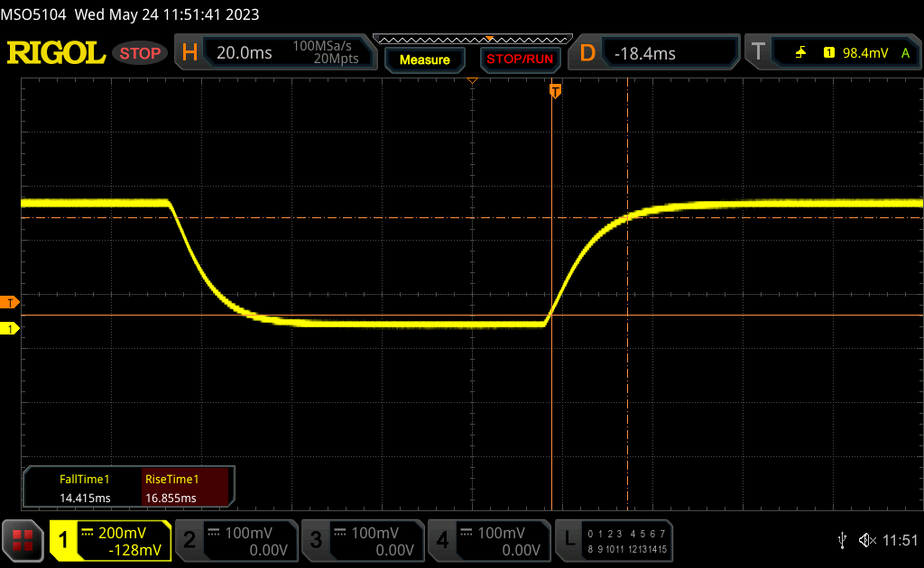Tap the 20Mpts memory depth readout

336,59
